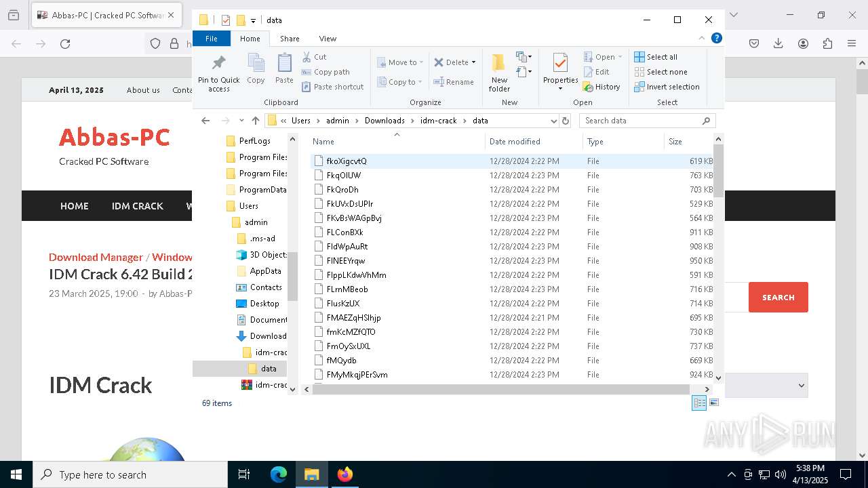Click Downloads in the address bar

(x=384, y=121)
